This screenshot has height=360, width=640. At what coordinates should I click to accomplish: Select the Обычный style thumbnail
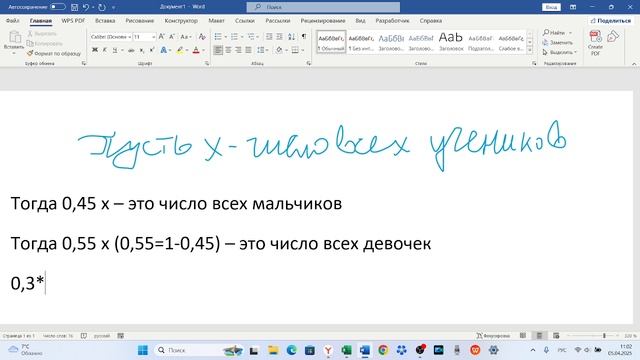[331, 42]
